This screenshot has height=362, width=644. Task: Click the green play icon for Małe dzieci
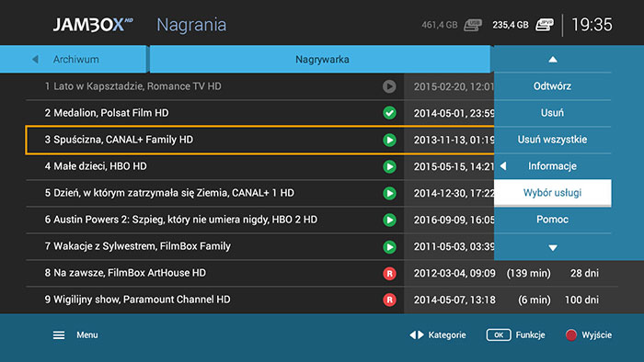(x=389, y=166)
